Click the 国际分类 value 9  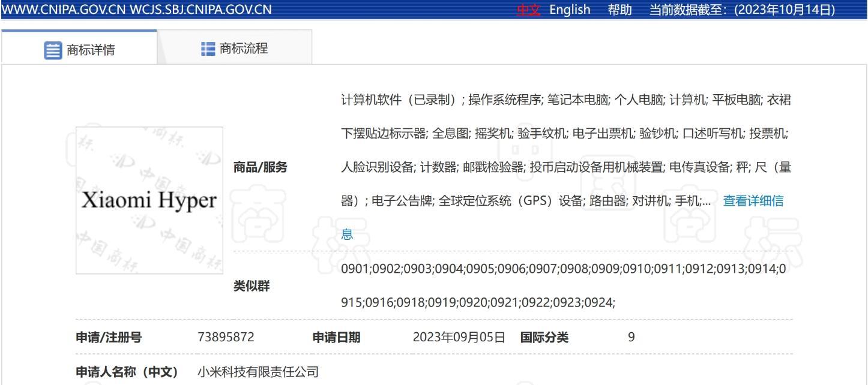coord(631,338)
